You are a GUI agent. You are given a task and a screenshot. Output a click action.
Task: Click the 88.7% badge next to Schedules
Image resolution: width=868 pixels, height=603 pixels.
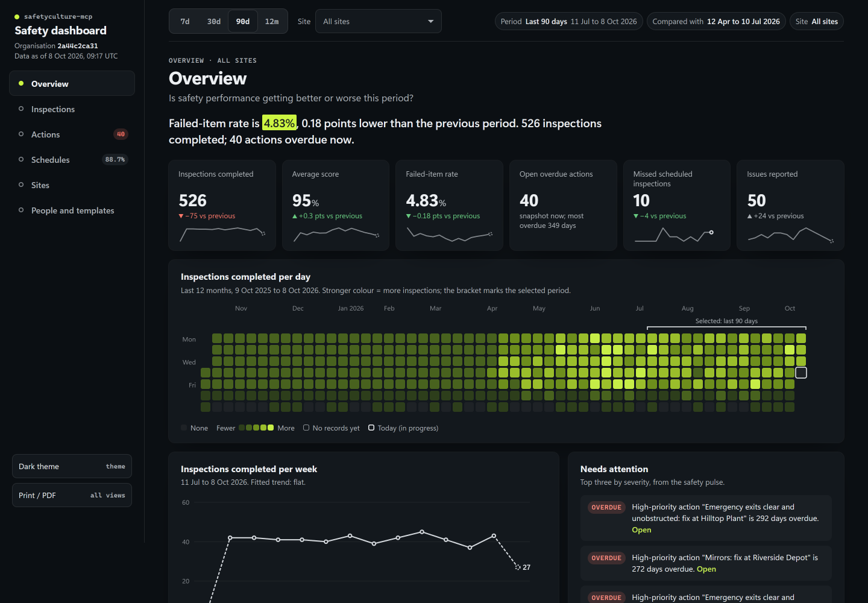(115, 160)
